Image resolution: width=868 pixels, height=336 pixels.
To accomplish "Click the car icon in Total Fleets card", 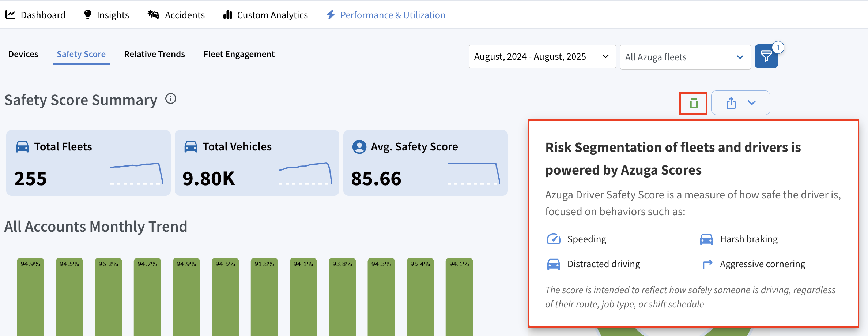I will click(x=22, y=147).
